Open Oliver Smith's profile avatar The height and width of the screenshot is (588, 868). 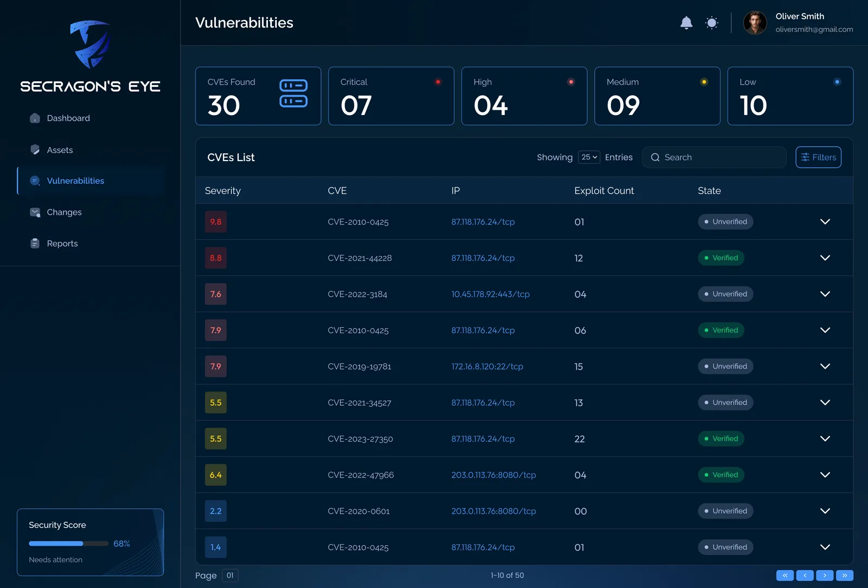click(x=755, y=23)
